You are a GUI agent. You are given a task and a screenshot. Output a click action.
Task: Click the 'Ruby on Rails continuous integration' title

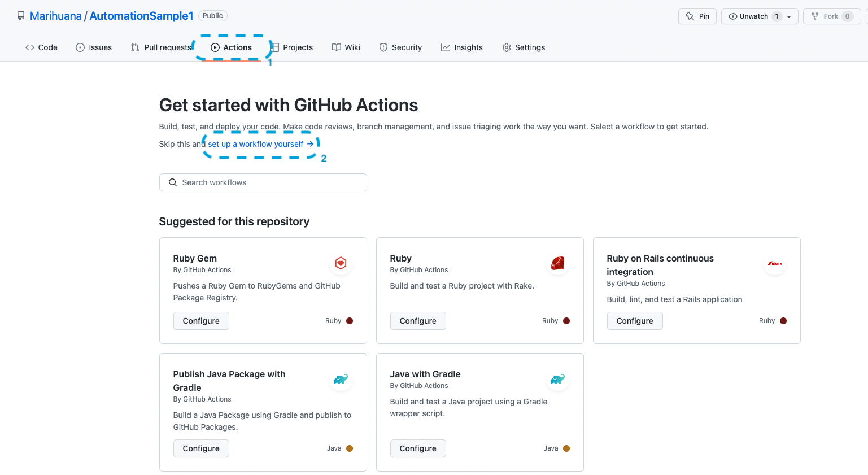click(660, 265)
